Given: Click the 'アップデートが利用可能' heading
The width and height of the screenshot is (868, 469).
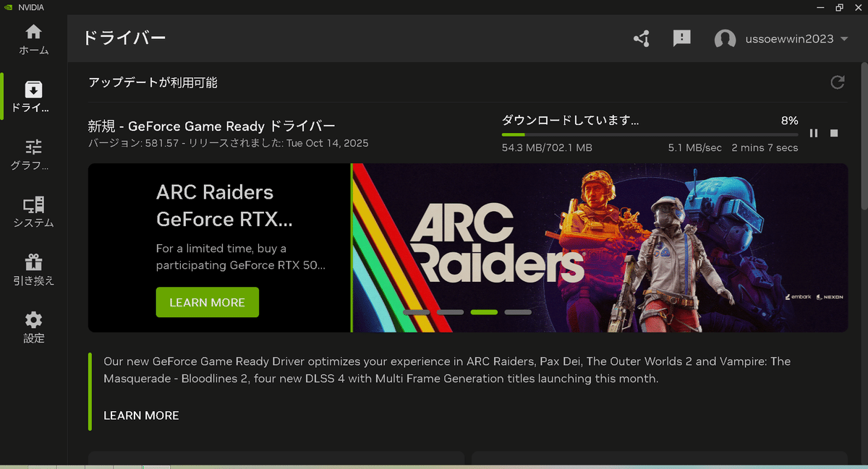Looking at the screenshot, I should click(x=153, y=82).
